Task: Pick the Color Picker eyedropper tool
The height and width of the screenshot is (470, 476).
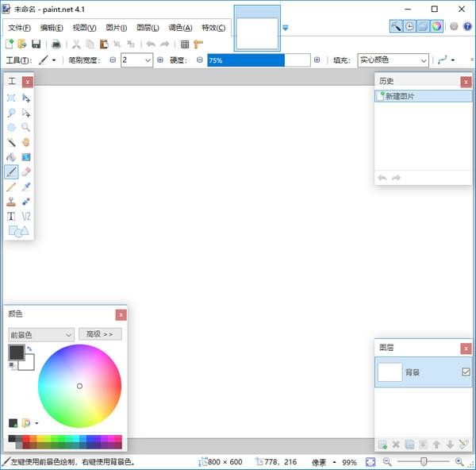Action: [x=26, y=187]
